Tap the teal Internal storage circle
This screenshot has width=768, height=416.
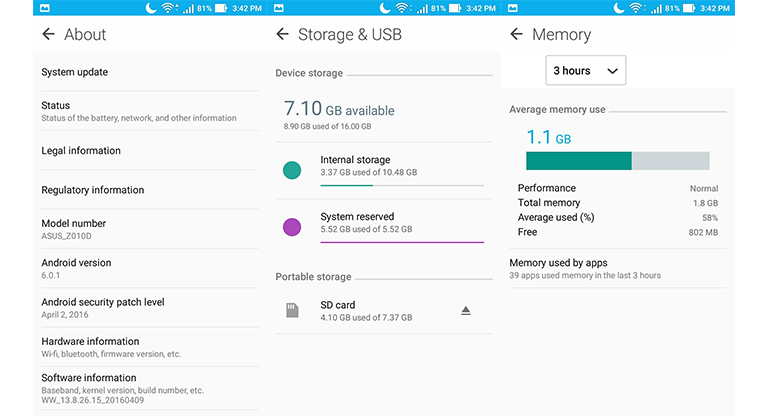292,170
